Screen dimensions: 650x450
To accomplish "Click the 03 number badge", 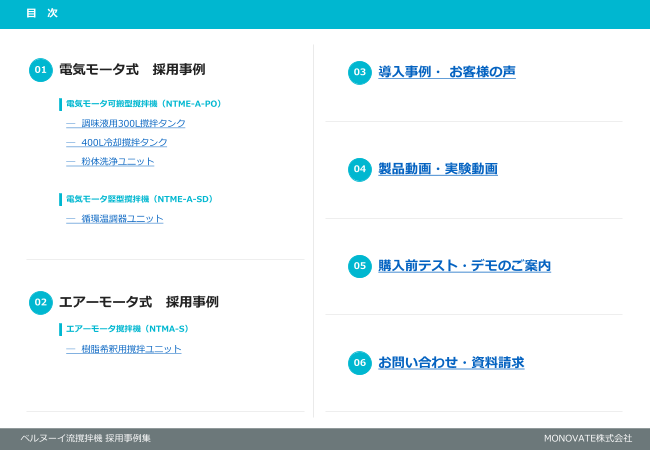I will point(360,73).
